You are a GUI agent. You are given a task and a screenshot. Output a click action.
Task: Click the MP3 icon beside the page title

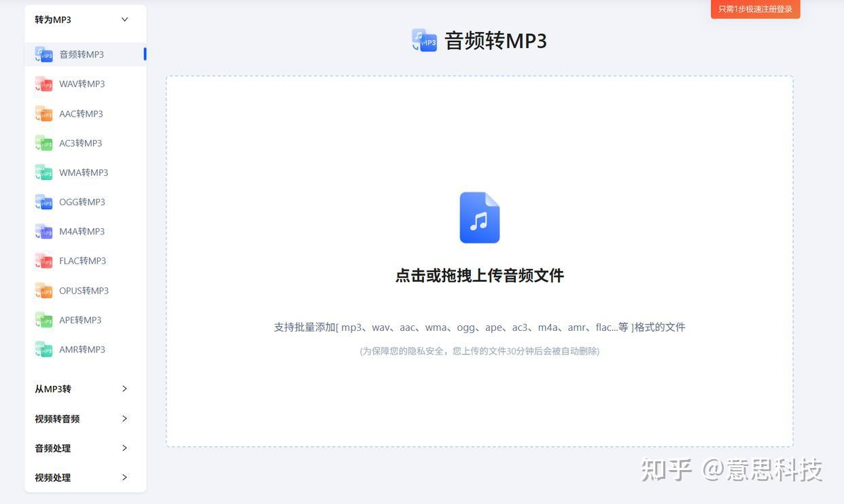coord(424,40)
